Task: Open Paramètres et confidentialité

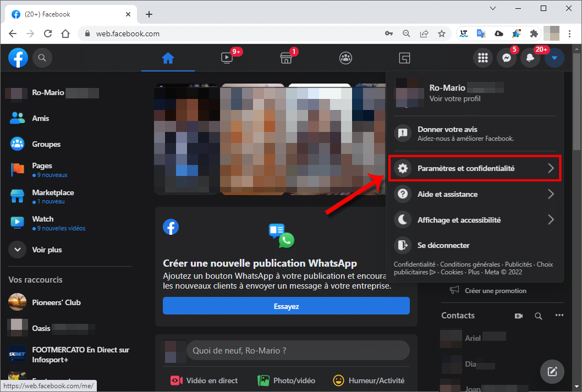Action: pyautogui.click(x=475, y=168)
